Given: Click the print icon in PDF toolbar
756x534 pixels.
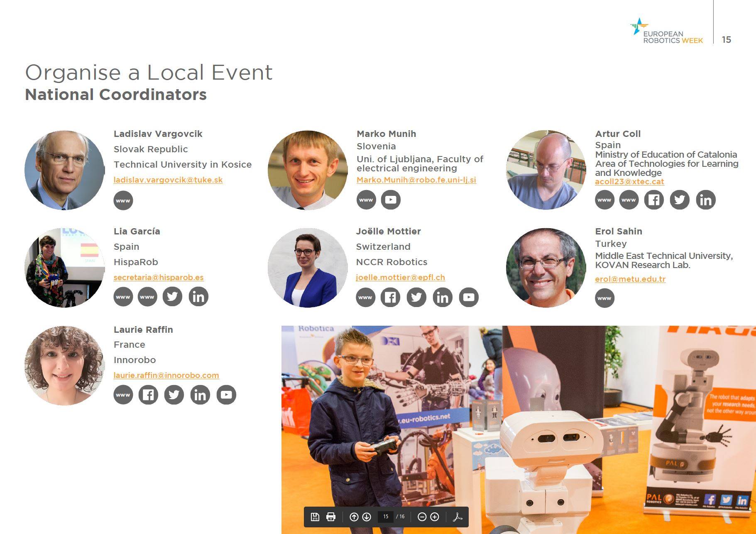Looking at the screenshot, I should click(331, 517).
